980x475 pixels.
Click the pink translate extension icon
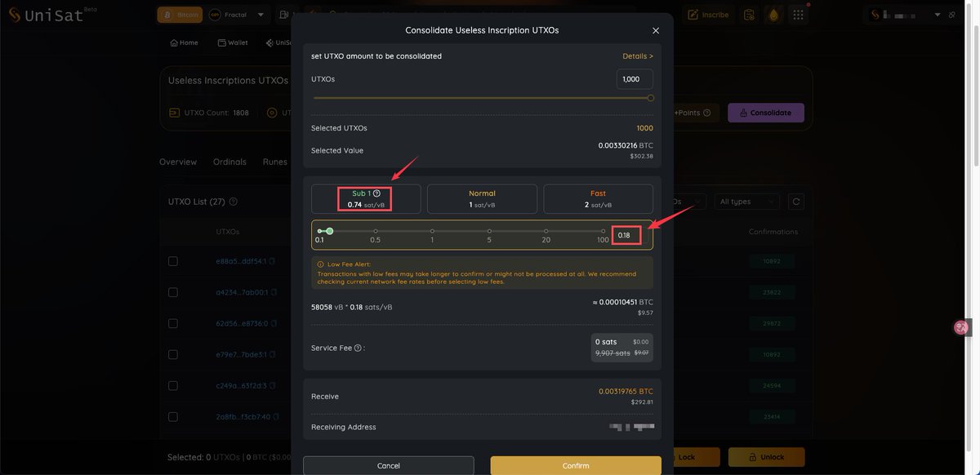961,327
